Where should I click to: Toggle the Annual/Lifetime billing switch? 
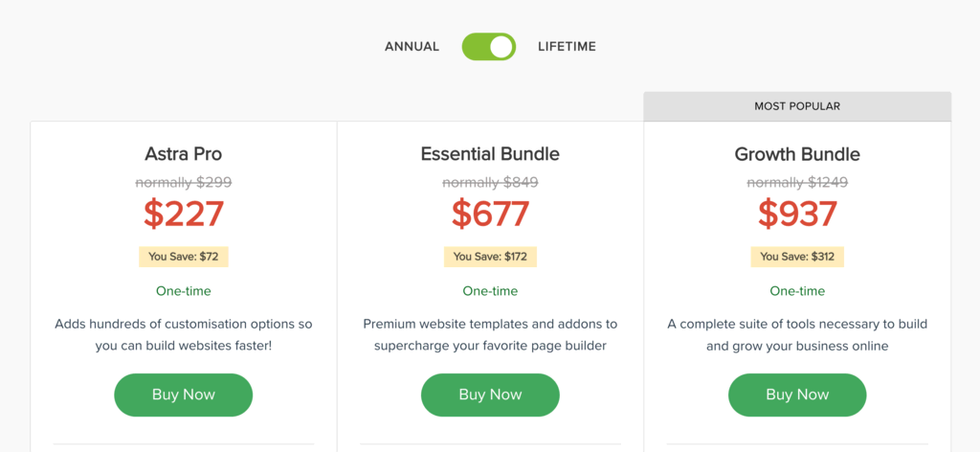click(x=489, y=47)
